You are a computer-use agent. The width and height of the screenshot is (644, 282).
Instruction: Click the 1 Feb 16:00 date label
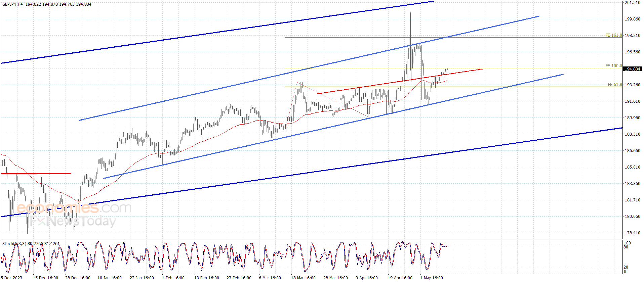coord(173,278)
